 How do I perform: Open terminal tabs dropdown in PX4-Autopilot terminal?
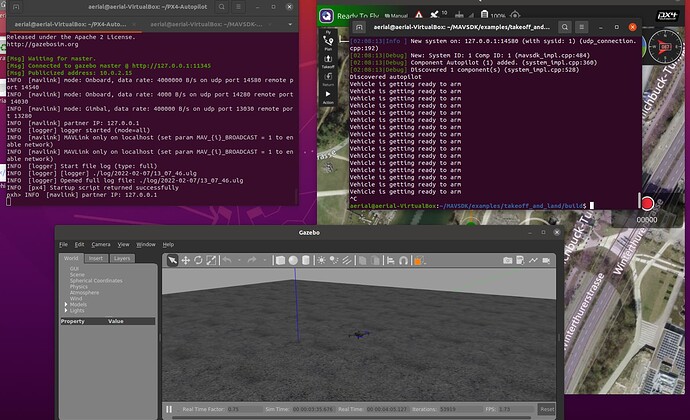click(x=290, y=24)
